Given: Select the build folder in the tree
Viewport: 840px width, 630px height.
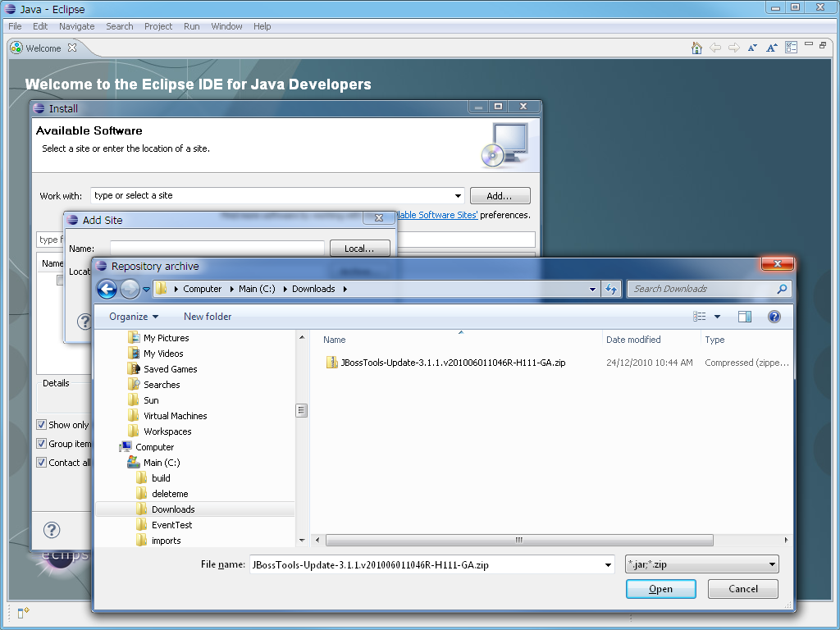Looking at the screenshot, I should coord(161,478).
